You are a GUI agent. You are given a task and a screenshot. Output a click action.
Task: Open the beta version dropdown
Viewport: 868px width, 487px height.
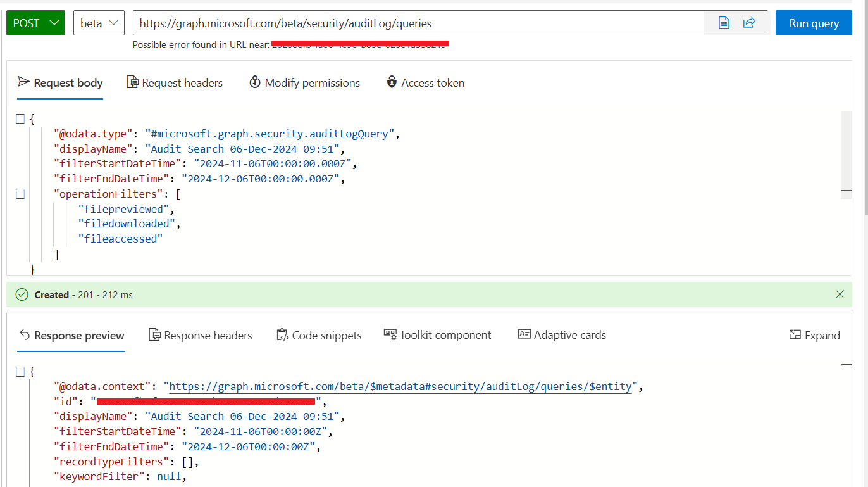point(99,23)
